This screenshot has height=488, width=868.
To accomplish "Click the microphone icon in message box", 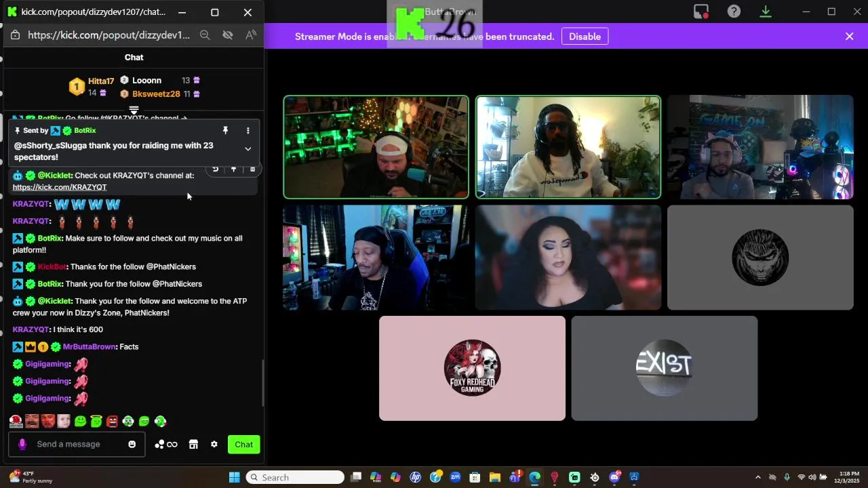I will click(22, 444).
